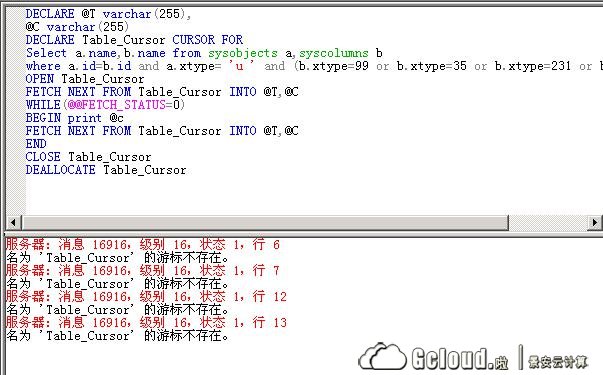603x375 pixels.
Task: Click the @@FETCH_STATUS text in WHILE line
Action: coord(117,105)
